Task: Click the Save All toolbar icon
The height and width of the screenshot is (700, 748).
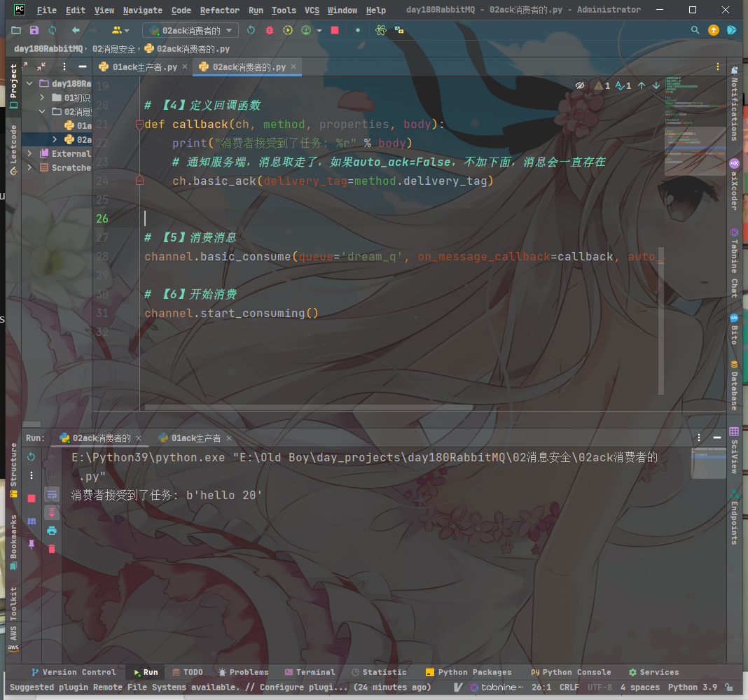Action: (x=34, y=31)
